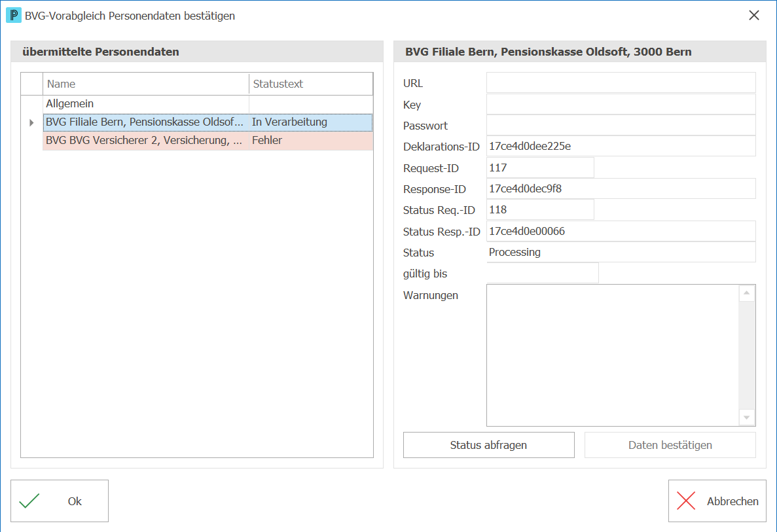Viewport: 777px width, 532px height.
Task: Close the BVG-Vorabgleich dialog window
Action: click(753, 15)
